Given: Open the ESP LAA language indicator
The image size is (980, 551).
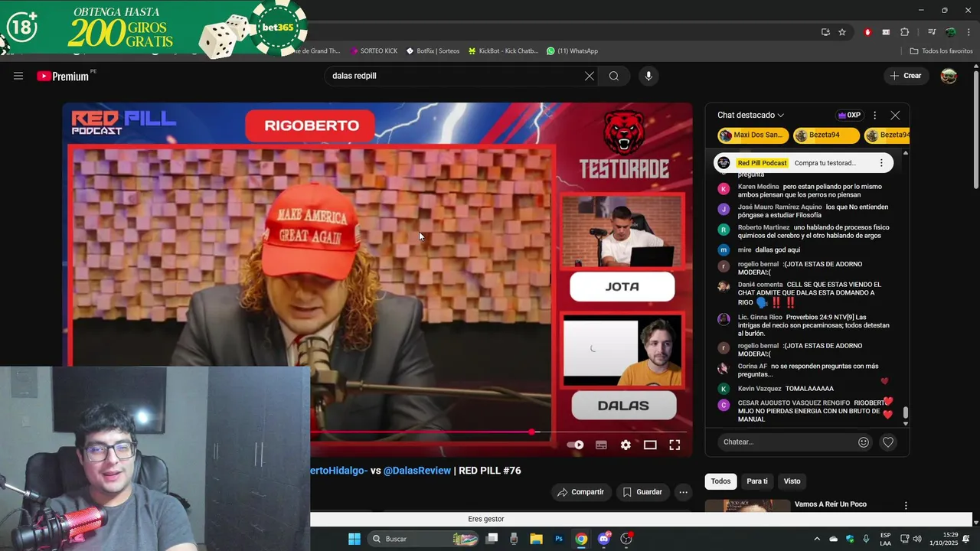Looking at the screenshot, I should tap(885, 539).
